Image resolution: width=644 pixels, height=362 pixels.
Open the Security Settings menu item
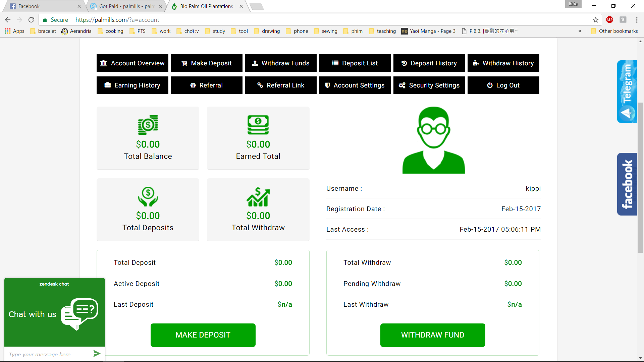(429, 85)
